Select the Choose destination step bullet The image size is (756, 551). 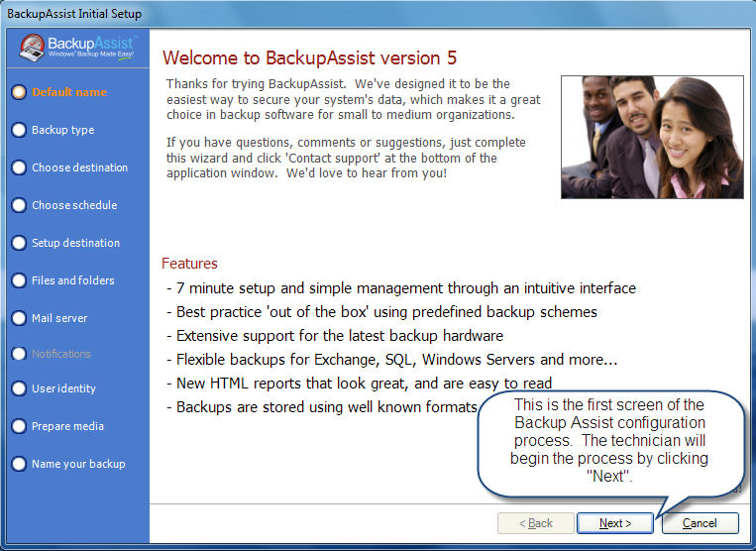click(18, 167)
